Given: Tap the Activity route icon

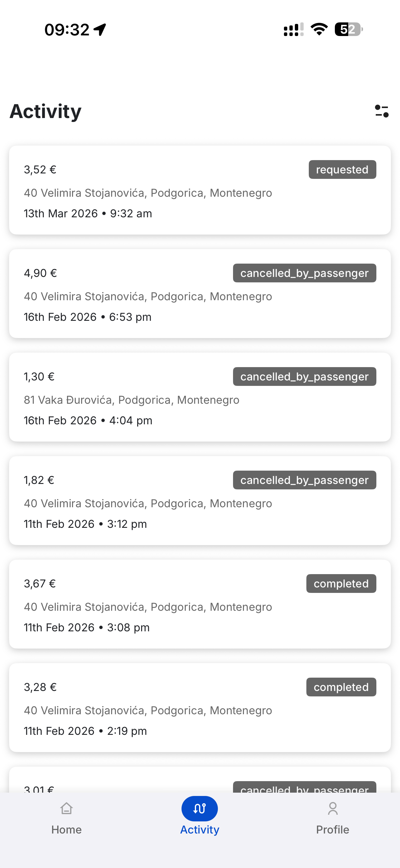Looking at the screenshot, I should (200, 808).
